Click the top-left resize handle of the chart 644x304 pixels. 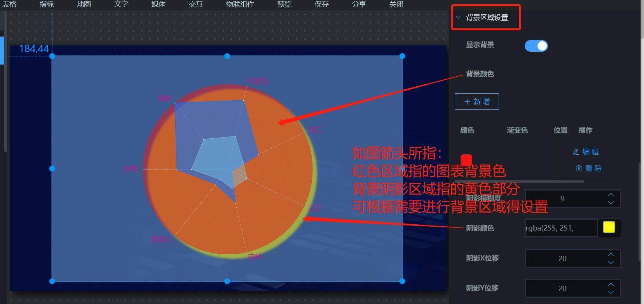tap(52, 56)
